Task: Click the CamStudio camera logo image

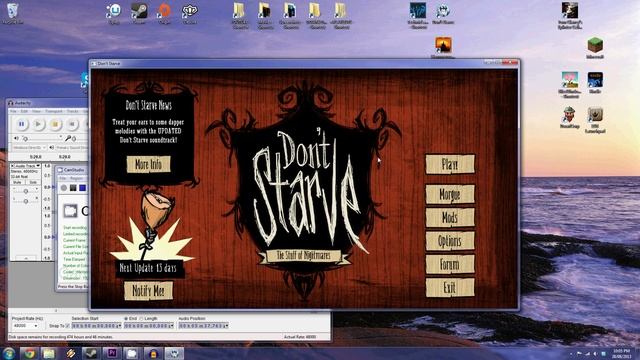Action: point(70,211)
